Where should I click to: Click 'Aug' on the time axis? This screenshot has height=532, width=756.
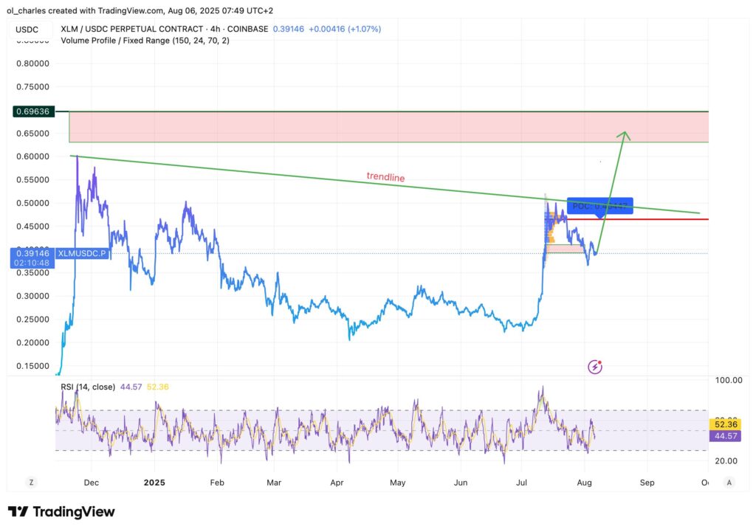584,482
